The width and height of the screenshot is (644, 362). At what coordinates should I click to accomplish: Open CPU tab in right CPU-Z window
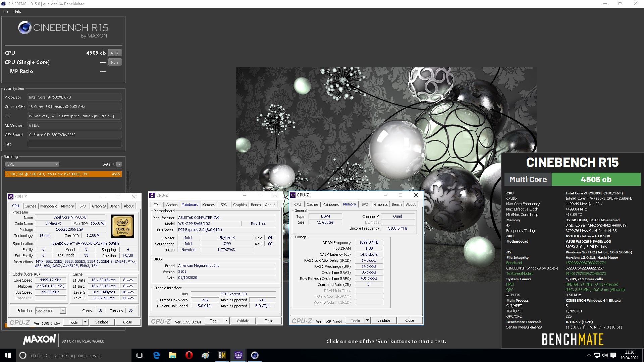point(298,204)
